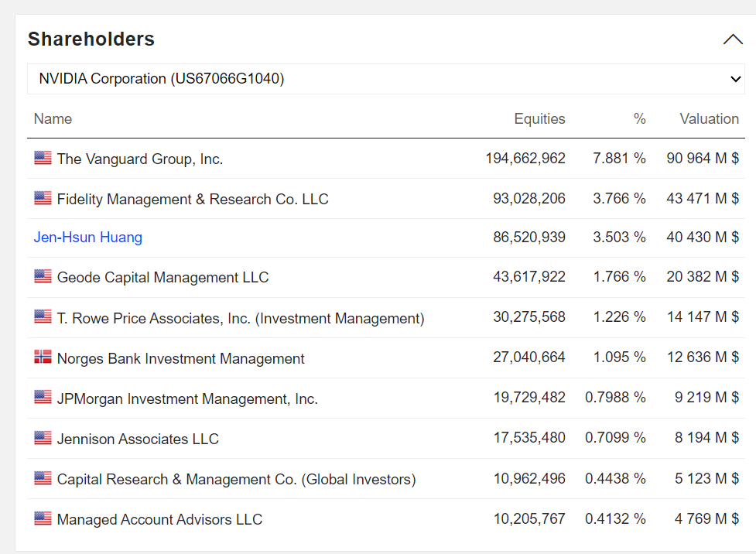
Task: Click the US flag beside Geode Capital Management
Action: (43, 276)
